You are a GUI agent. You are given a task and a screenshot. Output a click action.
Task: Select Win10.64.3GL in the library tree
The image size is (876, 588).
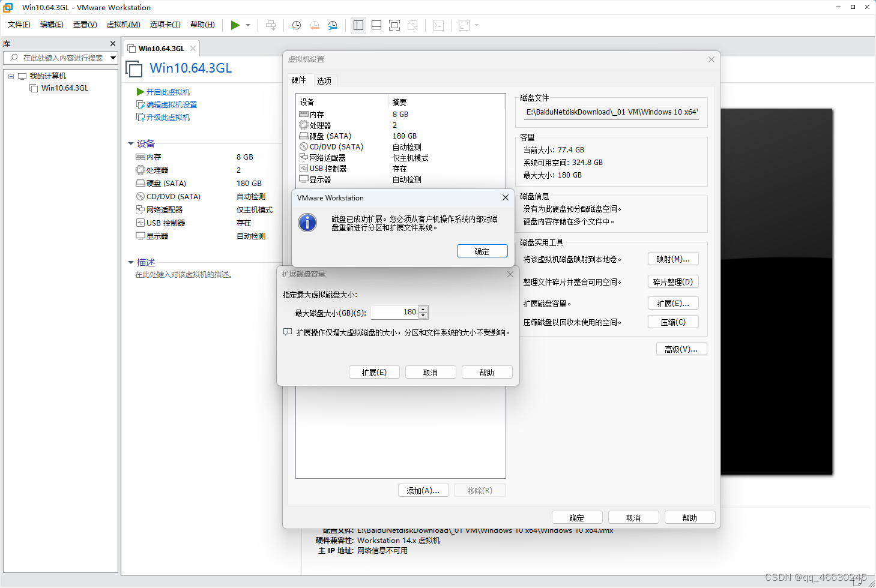(64, 88)
